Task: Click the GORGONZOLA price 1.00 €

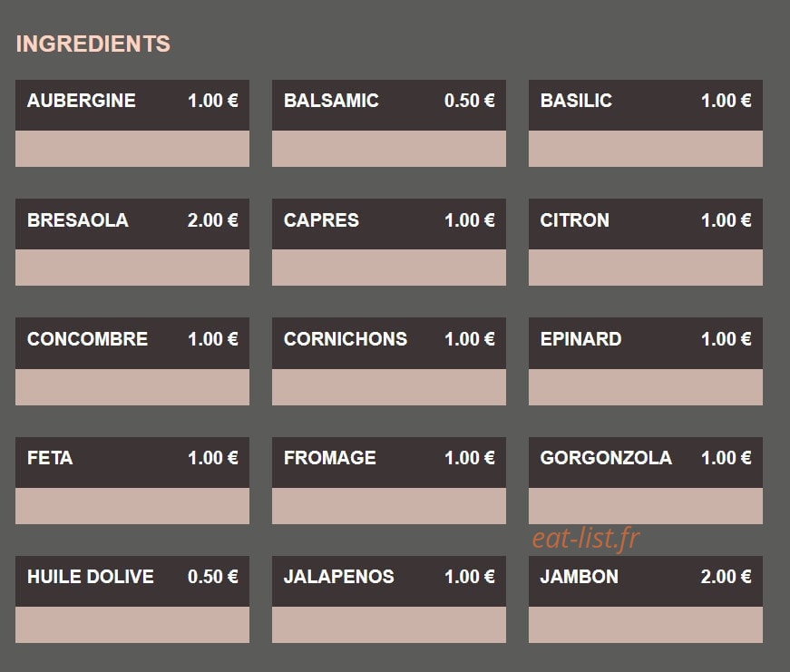Action: 726,458
